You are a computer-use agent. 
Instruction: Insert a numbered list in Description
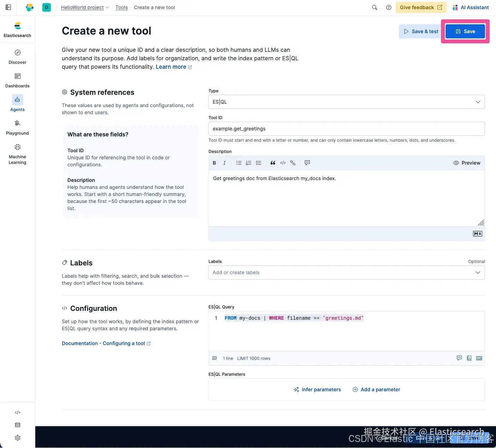click(x=249, y=163)
